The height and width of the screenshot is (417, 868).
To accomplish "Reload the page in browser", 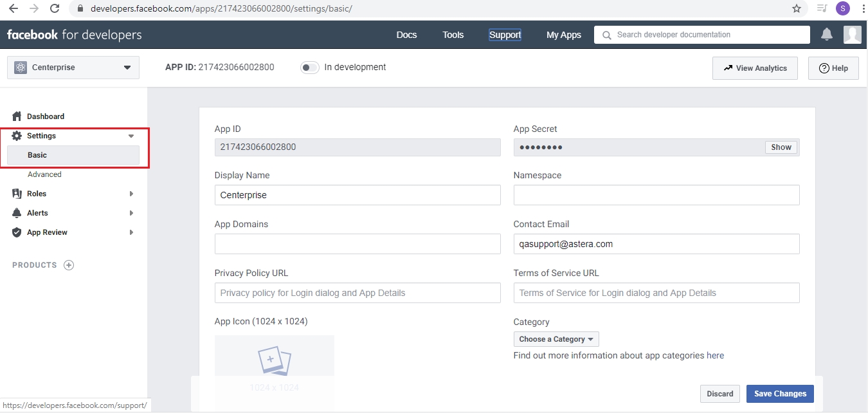I will pos(55,8).
